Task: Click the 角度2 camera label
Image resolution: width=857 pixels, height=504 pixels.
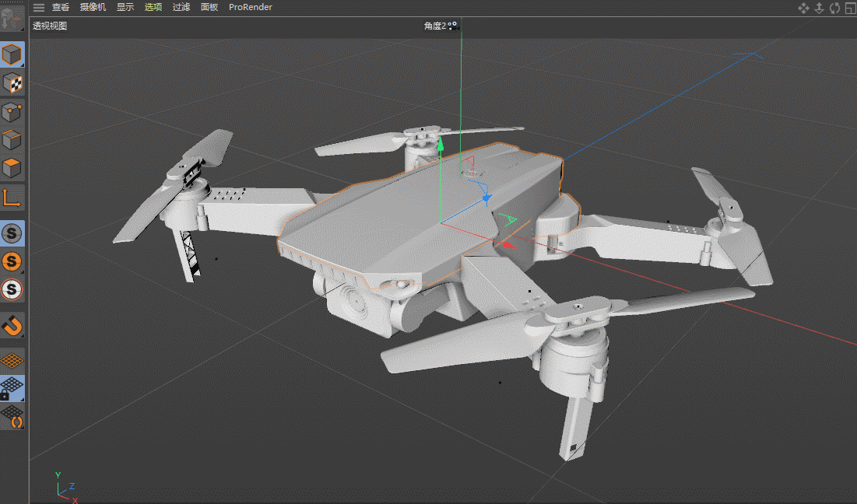Action: pos(435,26)
